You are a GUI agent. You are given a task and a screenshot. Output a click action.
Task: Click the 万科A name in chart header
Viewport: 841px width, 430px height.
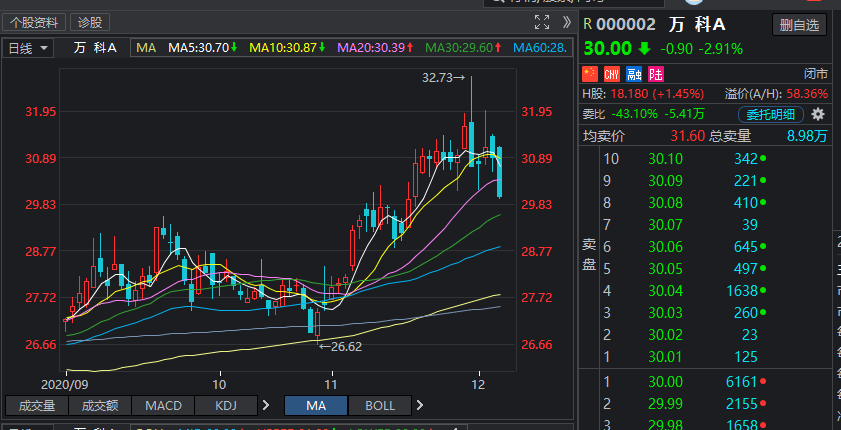[95, 48]
